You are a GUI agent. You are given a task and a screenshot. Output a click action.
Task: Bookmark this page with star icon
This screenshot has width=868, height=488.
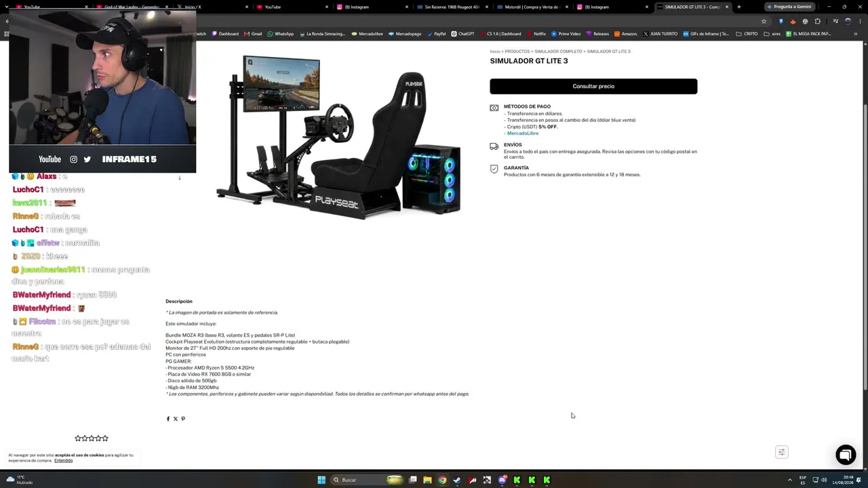click(764, 21)
